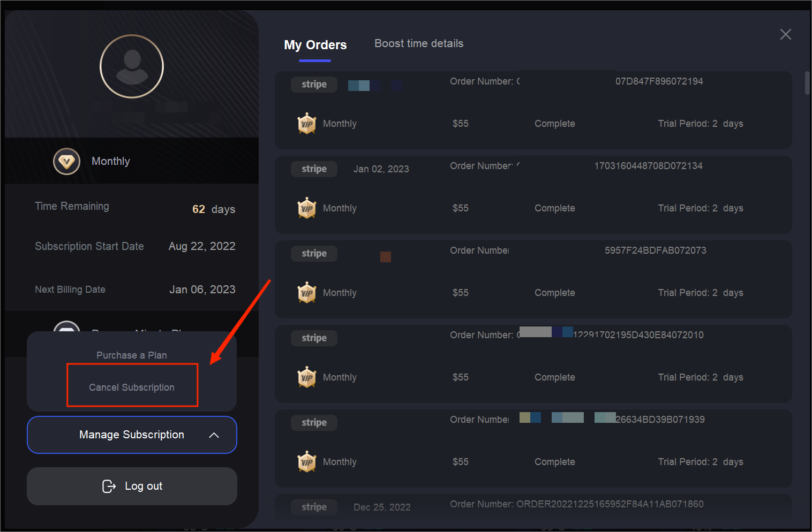Click the stripe logo of the Dec 25, 2022 order
Viewport: 812px width, 532px height.
click(314, 507)
